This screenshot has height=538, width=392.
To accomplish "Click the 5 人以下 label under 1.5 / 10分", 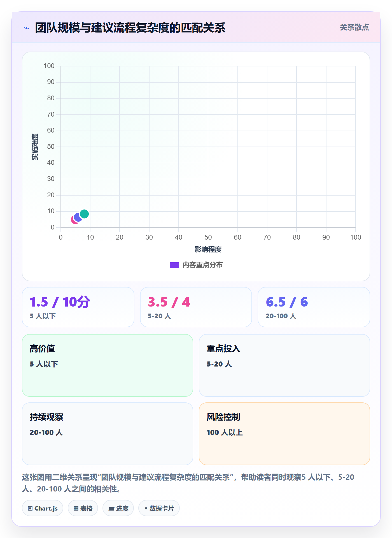I will coord(43,316).
